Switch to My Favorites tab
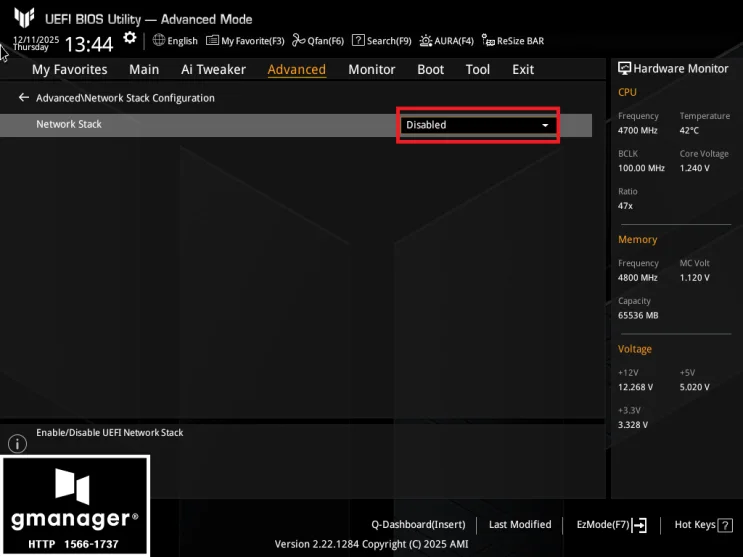743x557 pixels. (x=70, y=69)
